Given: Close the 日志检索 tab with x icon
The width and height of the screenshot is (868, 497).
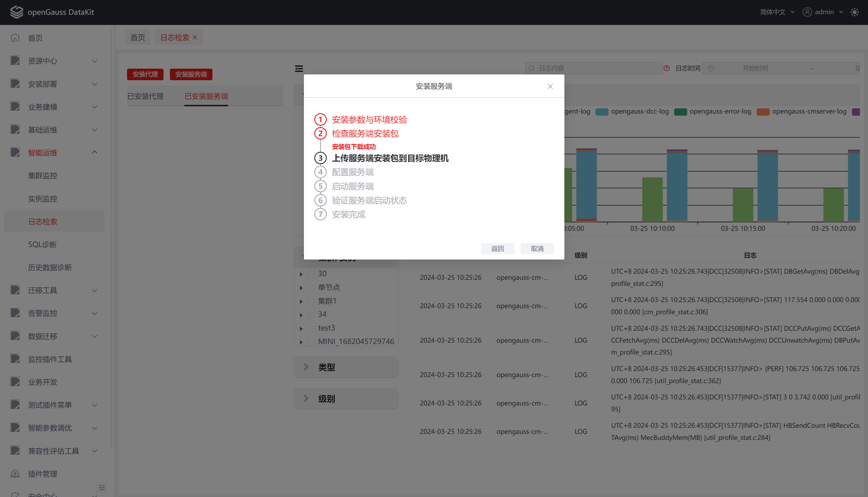Looking at the screenshot, I should (195, 38).
